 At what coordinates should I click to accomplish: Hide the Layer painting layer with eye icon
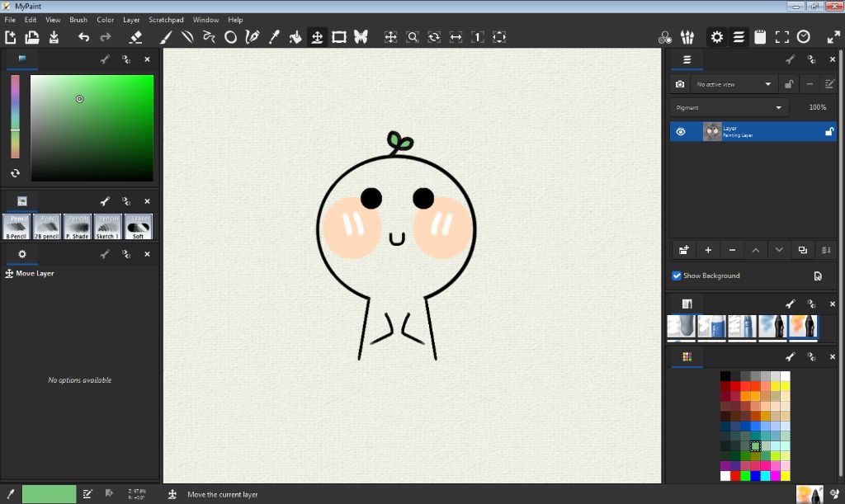(681, 131)
